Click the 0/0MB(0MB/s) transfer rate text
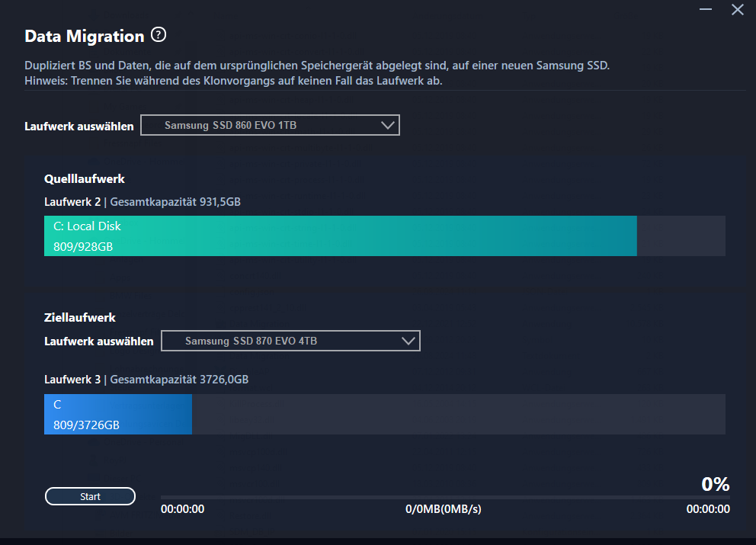The width and height of the screenshot is (756, 545). pyautogui.click(x=444, y=509)
